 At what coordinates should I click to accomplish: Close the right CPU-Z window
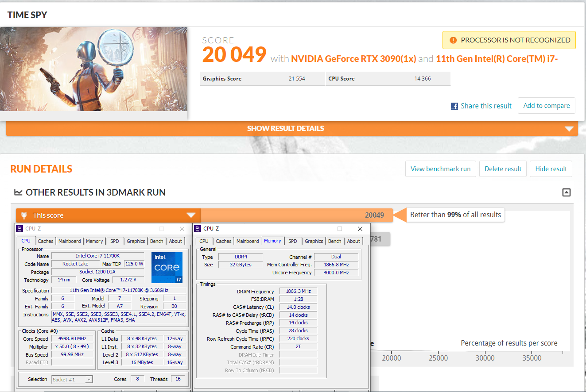(360, 229)
